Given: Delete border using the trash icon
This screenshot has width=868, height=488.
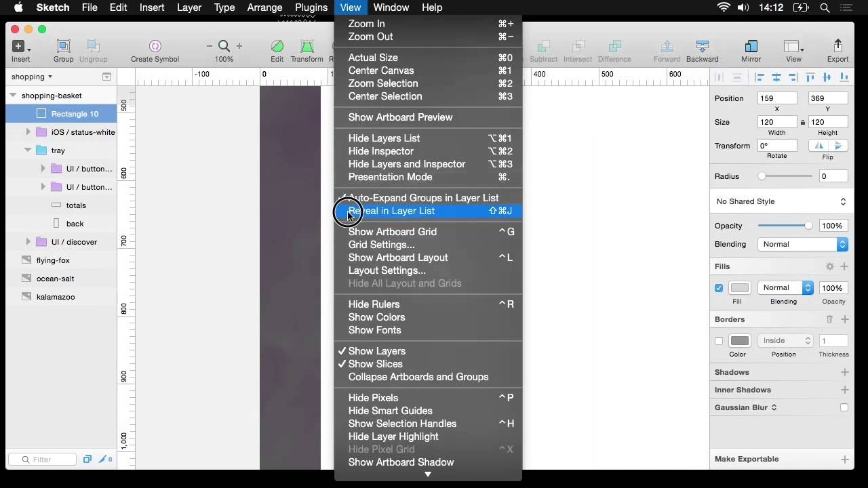Looking at the screenshot, I should (829, 319).
